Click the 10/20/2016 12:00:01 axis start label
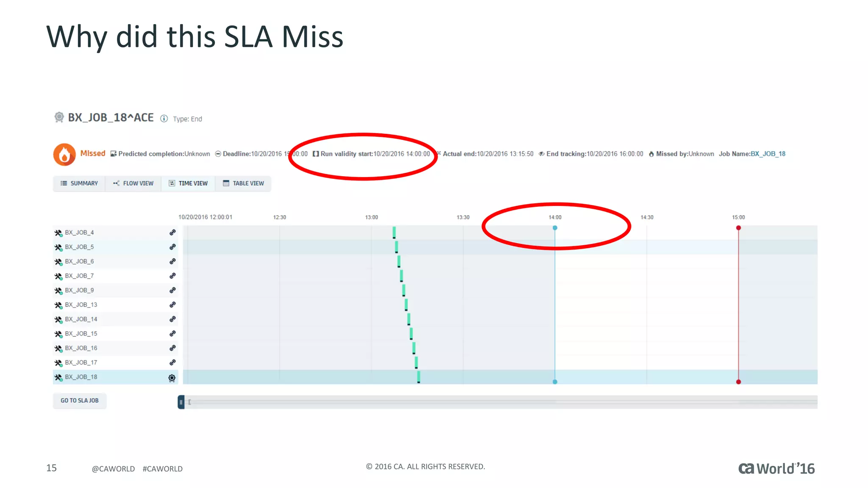 (x=205, y=217)
